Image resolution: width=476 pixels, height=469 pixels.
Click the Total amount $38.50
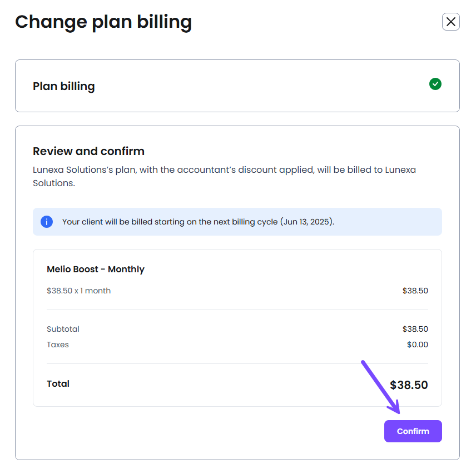pos(409,385)
